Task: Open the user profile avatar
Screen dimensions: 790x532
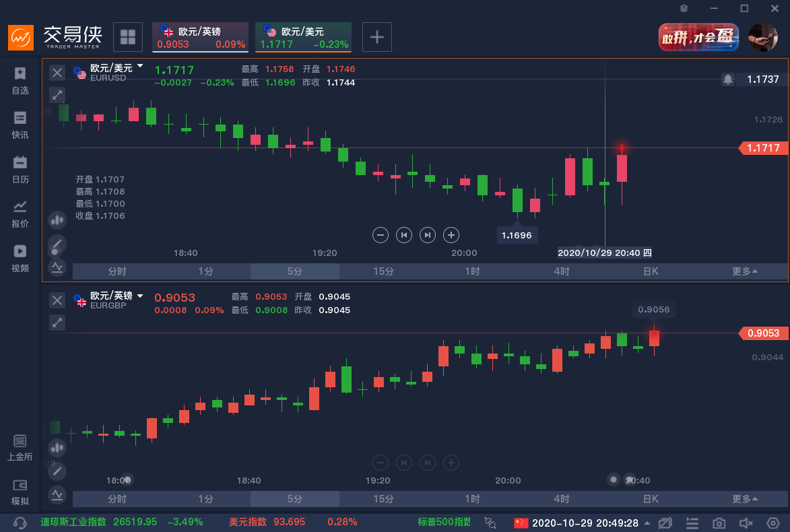Action: tap(763, 37)
